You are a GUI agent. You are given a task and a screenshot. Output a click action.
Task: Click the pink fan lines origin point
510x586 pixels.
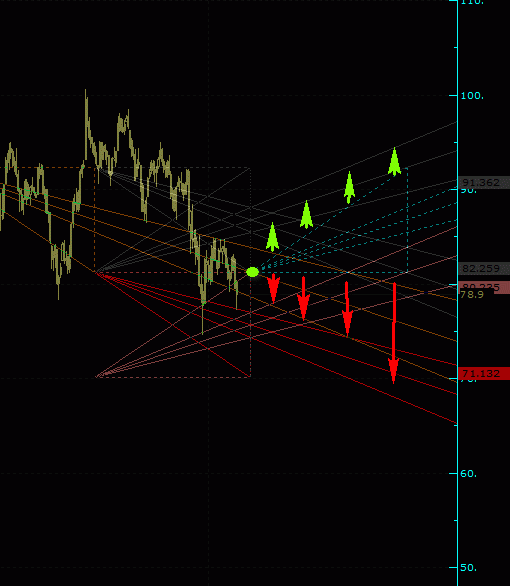coord(98,376)
